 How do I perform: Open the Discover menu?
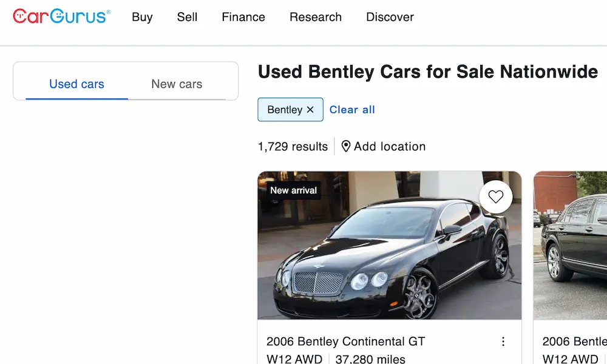tap(390, 17)
